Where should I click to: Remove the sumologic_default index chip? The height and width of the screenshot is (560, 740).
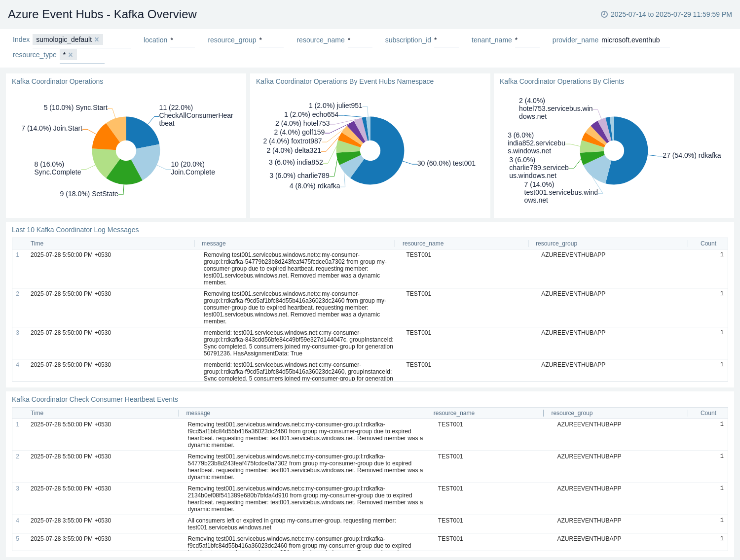(97, 39)
